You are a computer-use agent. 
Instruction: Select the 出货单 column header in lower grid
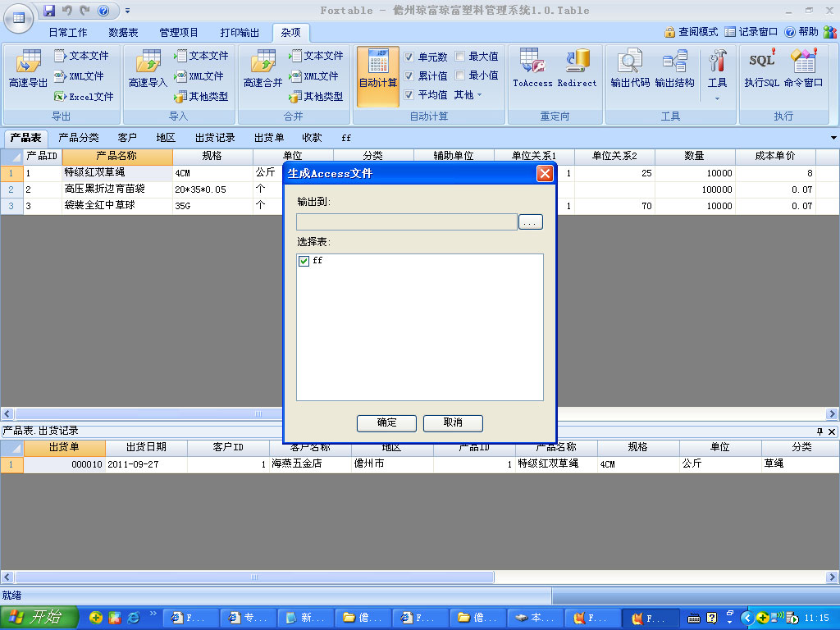coord(64,447)
